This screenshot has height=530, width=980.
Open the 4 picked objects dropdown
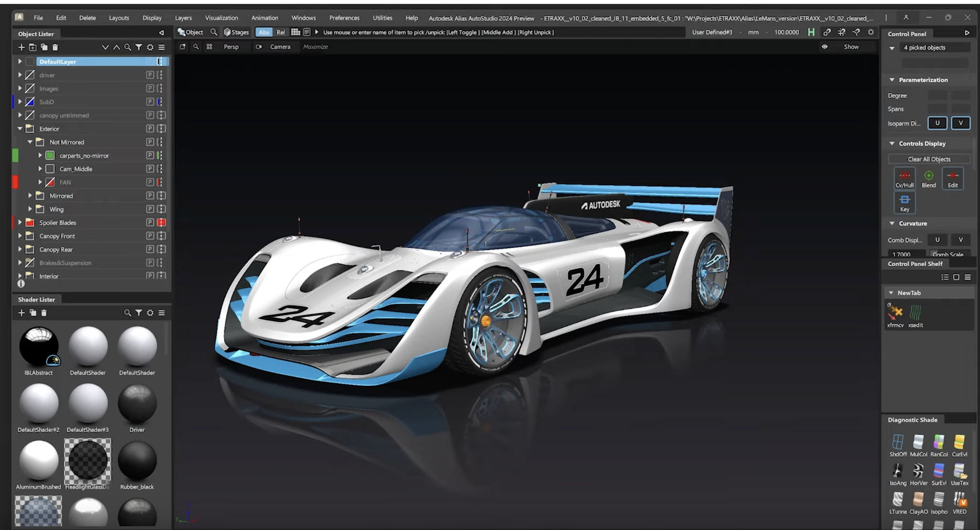click(x=891, y=47)
